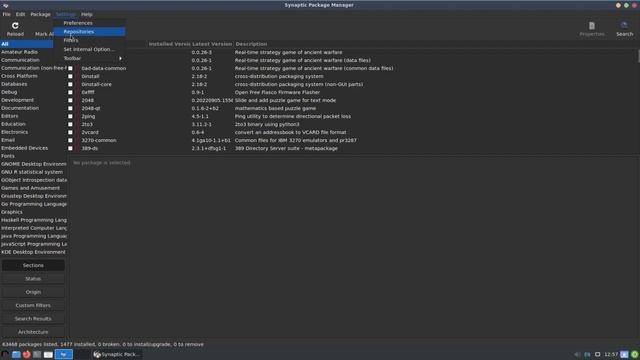Click the removable device tray icon

point(598,354)
